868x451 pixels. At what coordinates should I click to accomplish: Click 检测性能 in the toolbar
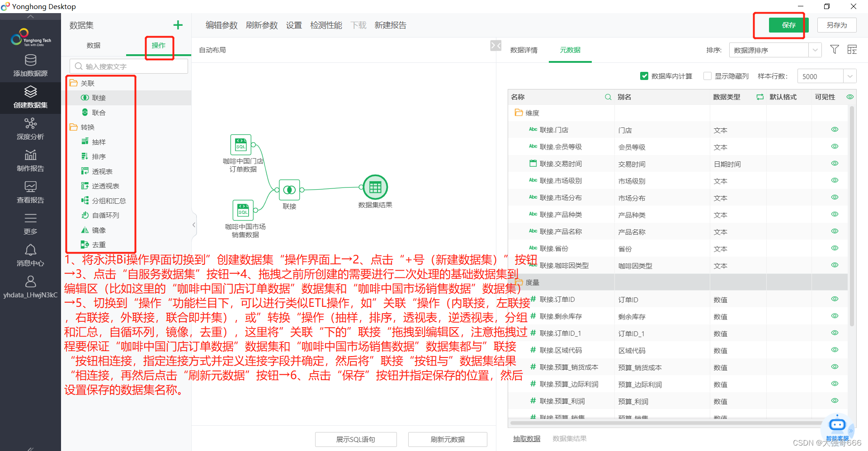[326, 25]
